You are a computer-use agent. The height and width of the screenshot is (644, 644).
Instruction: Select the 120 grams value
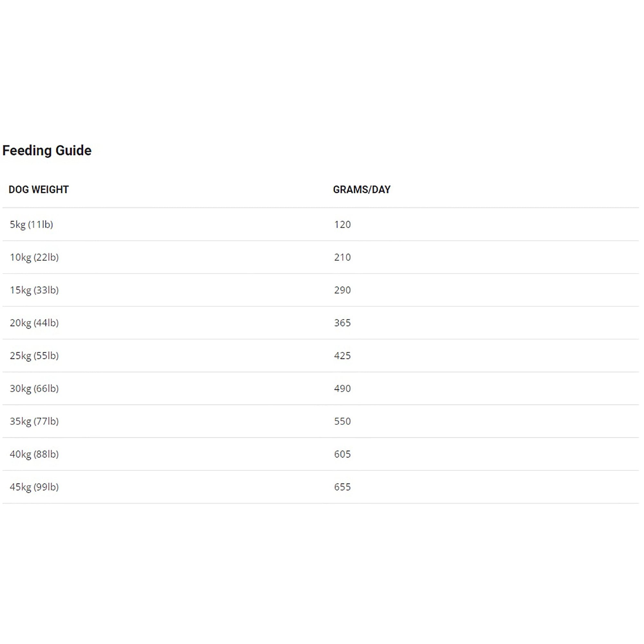point(342,225)
